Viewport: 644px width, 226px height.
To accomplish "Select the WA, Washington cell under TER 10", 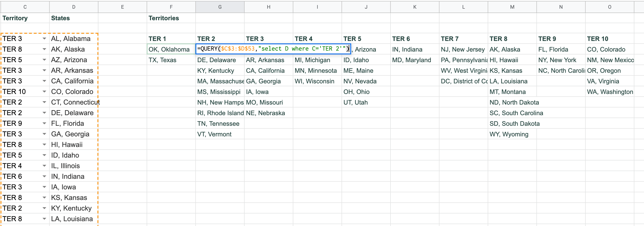I will pyautogui.click(x=610, y=92).
